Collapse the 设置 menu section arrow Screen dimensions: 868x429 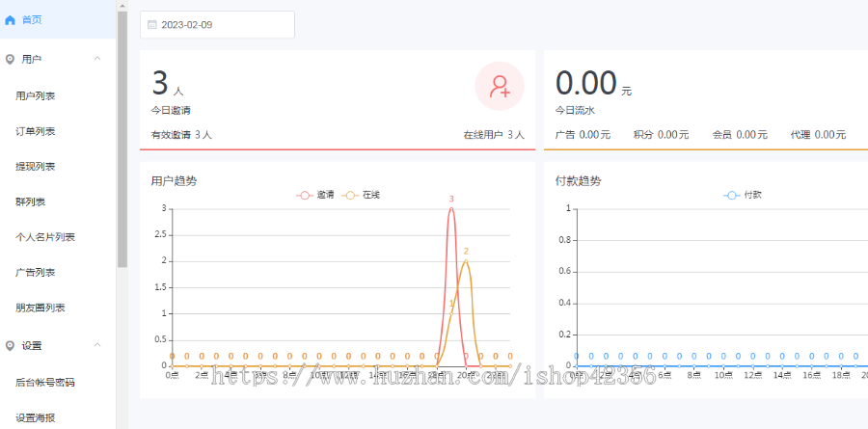(x=97, y=345)
